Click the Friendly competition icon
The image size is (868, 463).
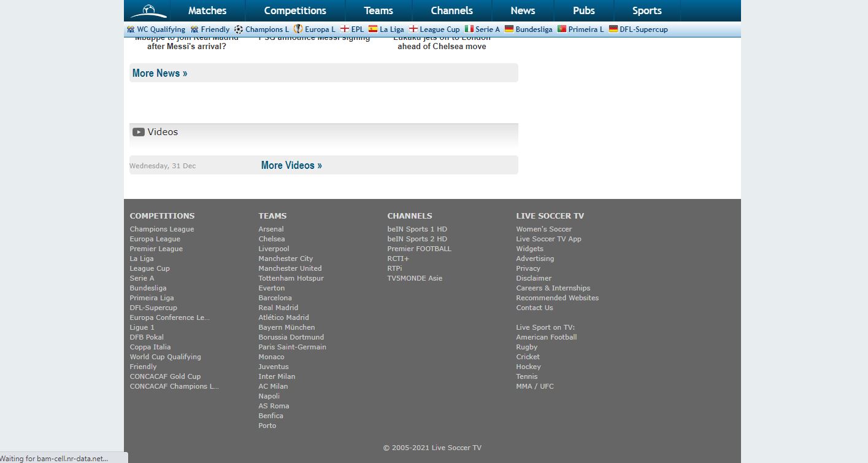coord(194,29)
